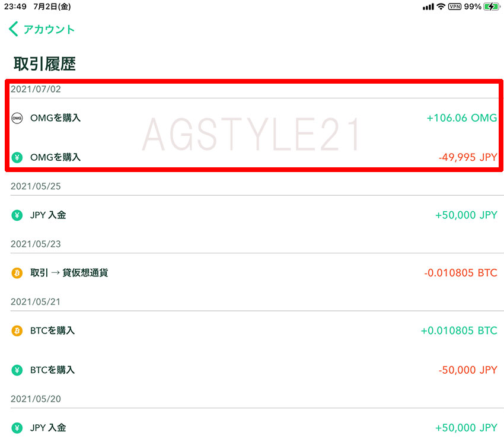504x442 pixels.
Task: Tap yen icon for 2021/05/20 JPY 入金
Action: click(17, 428)
